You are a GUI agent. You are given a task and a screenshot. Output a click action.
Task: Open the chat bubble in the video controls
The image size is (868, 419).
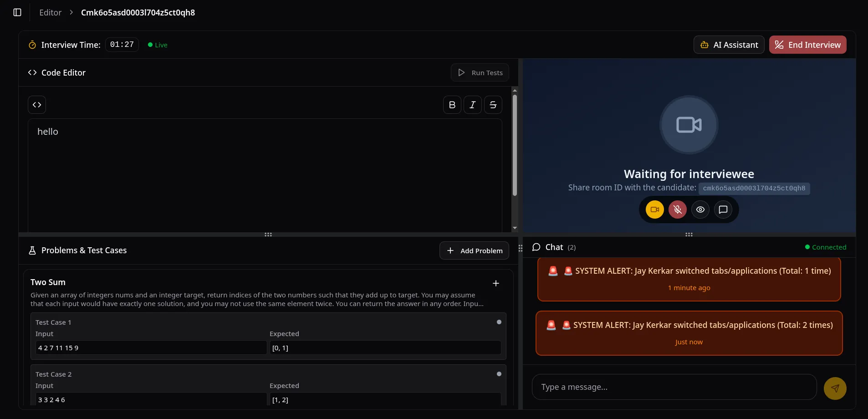723,209
